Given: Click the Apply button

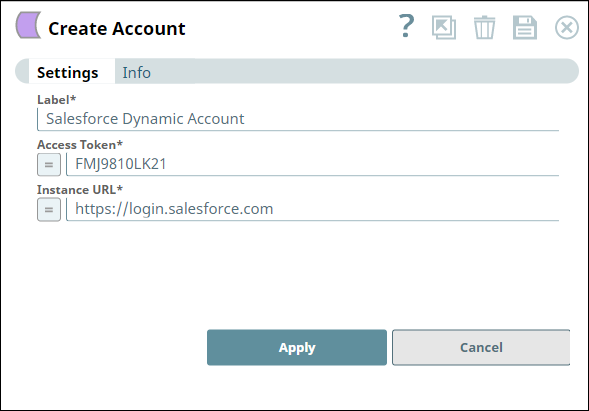Looking at the screenshot, I should pos(297,348).
